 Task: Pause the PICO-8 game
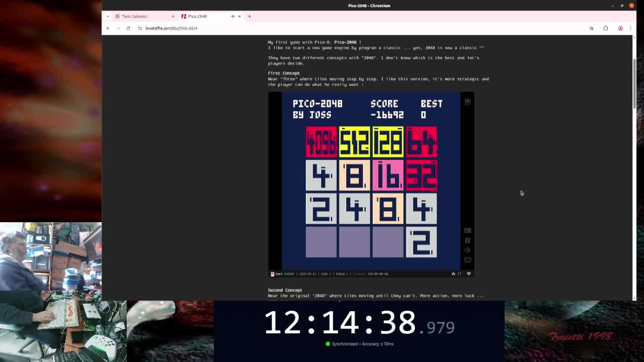(x=467, y=240)
